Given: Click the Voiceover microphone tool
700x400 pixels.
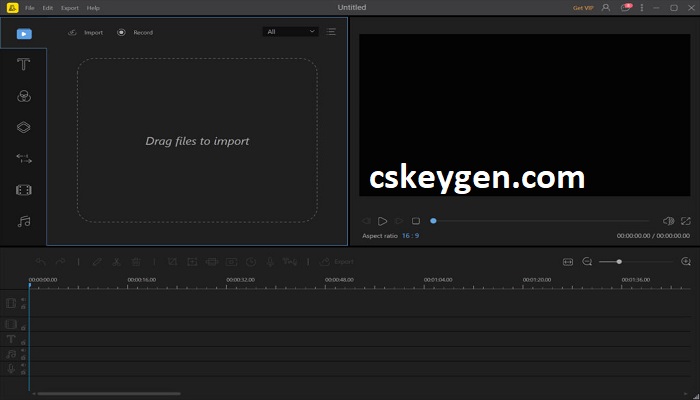Looking at the screenshot, I should pyautogui.click(x=270, y=262).
